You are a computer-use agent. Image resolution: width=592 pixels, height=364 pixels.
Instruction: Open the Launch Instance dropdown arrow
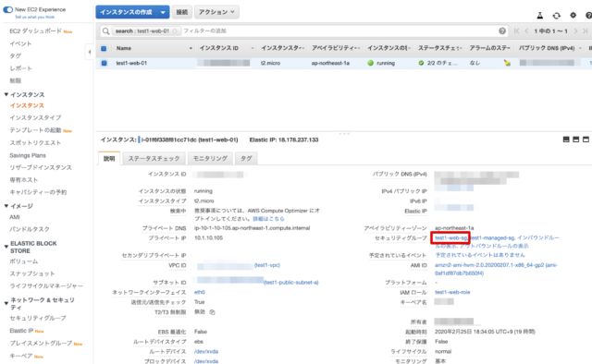pyautogui.click(x=163, y=12)
